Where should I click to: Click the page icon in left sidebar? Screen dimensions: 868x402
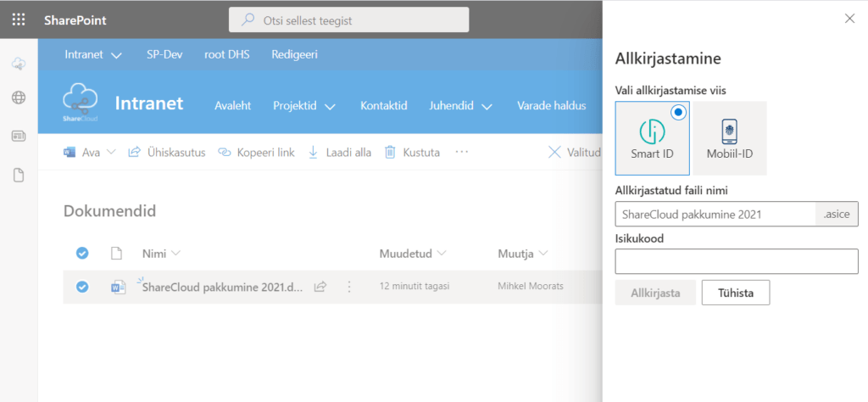coord(19,176)
